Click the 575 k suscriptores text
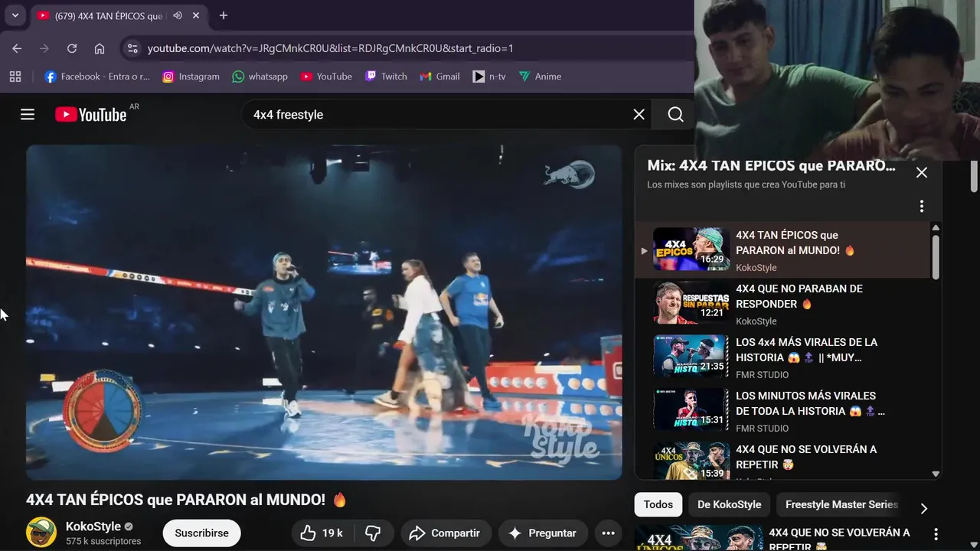Viewport: 980px width, 551px height. tap(103, 541)
